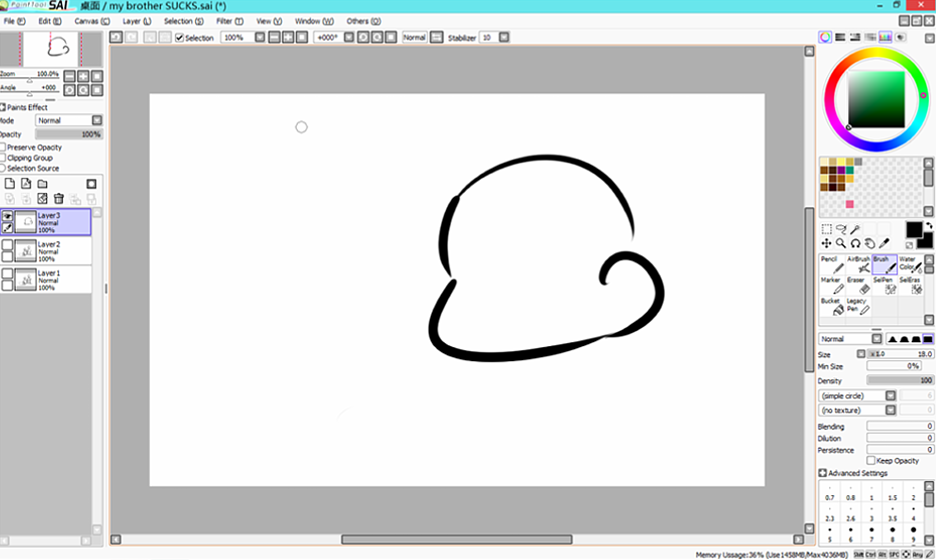The height and width of the screenshot is (560, 936).
Task: Check the Keep Opacity option
Action: coord(871,461)
